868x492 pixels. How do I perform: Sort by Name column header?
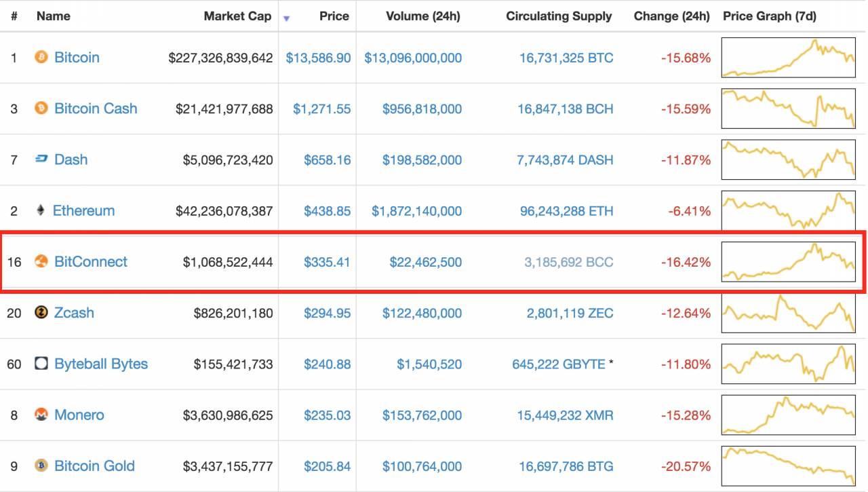point(54,16)
